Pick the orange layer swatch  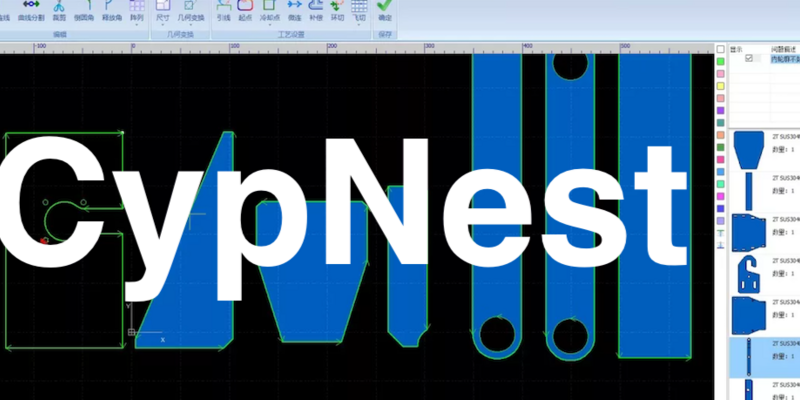point(720,135)
